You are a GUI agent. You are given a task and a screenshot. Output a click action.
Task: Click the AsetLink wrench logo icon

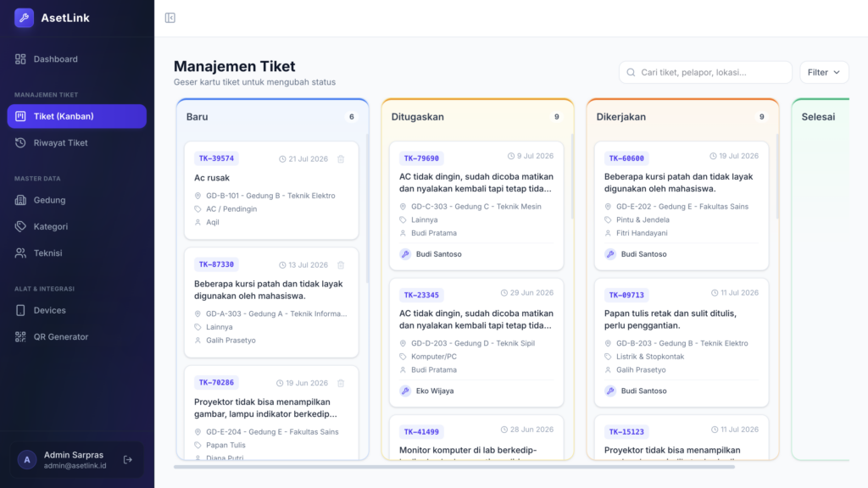24,18
